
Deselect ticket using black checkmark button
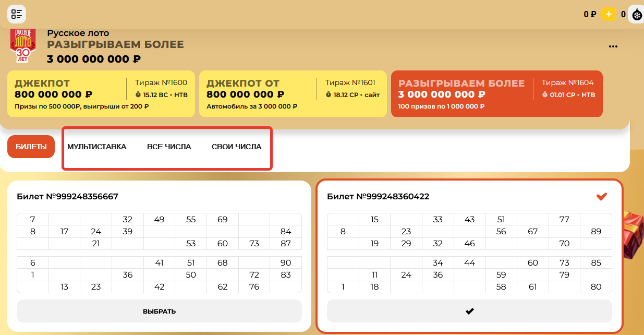coord(469,311)
